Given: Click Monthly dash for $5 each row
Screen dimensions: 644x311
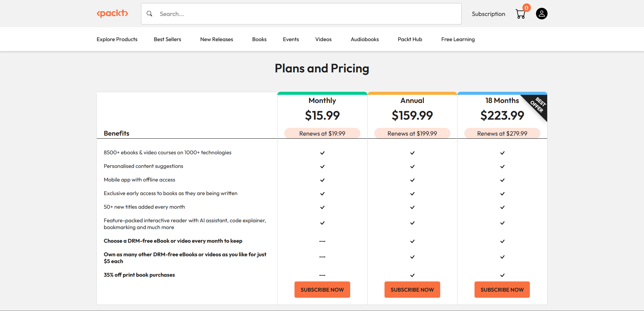Looking at the screenshot, I should (x=322, y=257).
